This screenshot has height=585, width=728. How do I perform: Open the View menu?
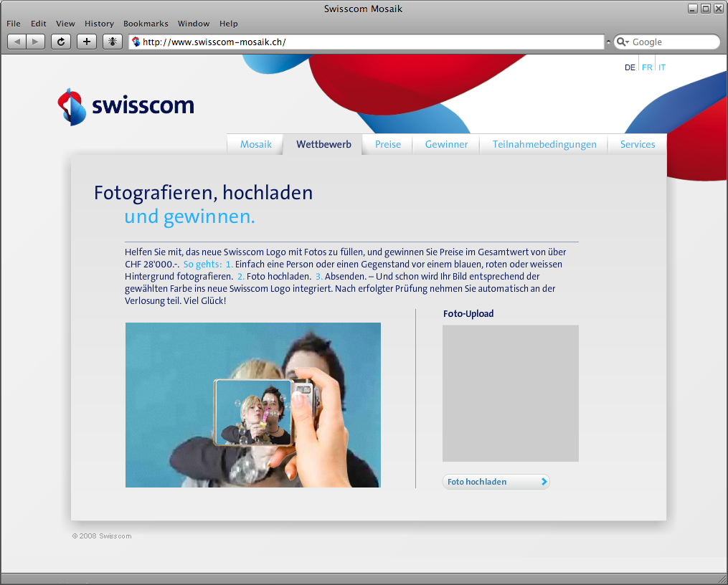(x=65, y=24)
